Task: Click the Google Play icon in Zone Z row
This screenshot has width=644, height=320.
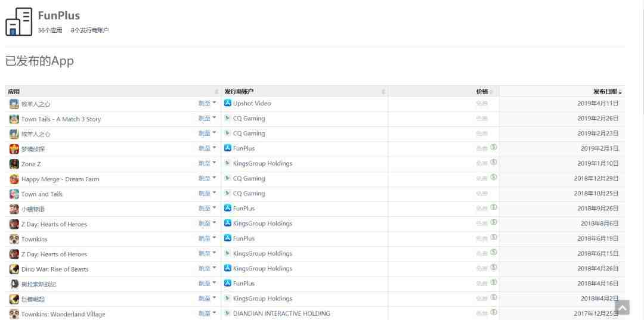Action: [x=228, y=163]
